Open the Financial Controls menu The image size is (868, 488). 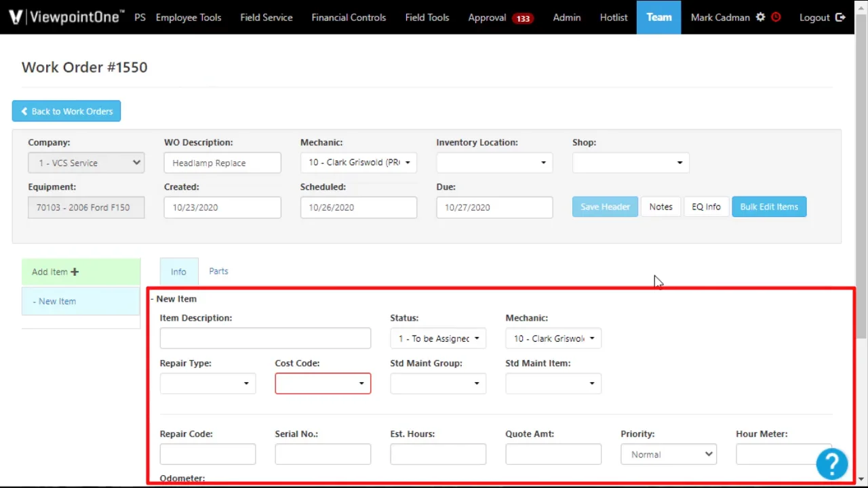click(x=349, y=17)
